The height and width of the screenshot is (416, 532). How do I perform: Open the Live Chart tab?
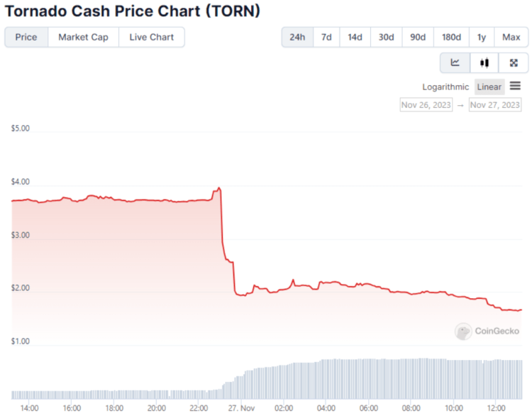151,37
